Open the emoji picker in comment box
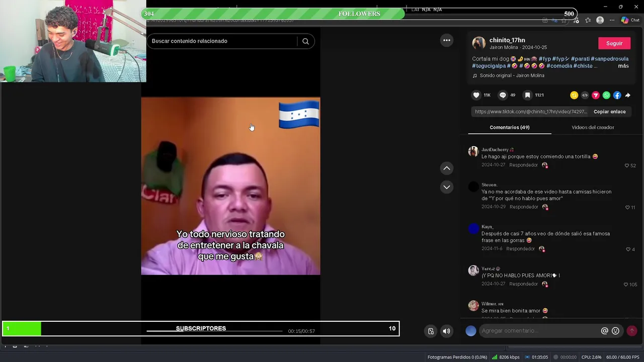This screenshot has height=362, width=644. 615,331
